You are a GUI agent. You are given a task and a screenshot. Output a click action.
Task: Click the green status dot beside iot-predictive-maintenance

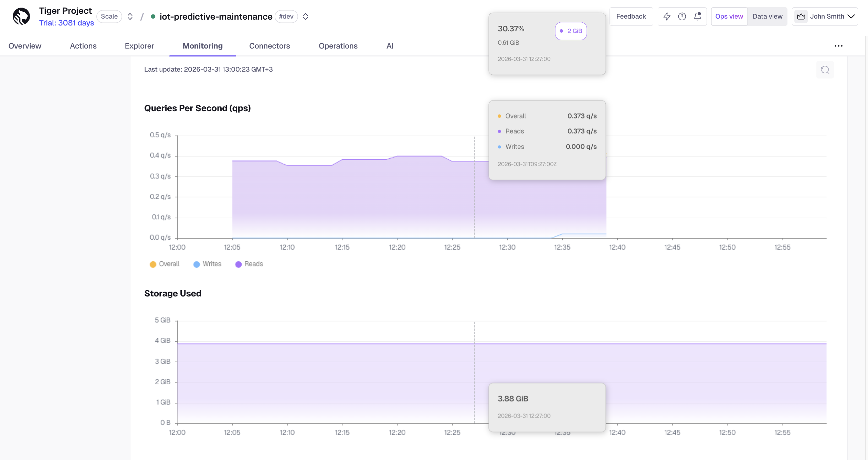pos(153,16)
